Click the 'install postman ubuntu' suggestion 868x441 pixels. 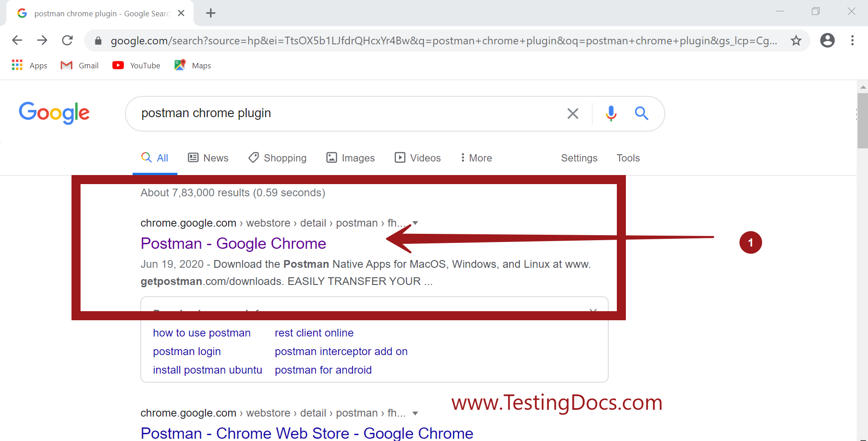(x=207, y=370)
